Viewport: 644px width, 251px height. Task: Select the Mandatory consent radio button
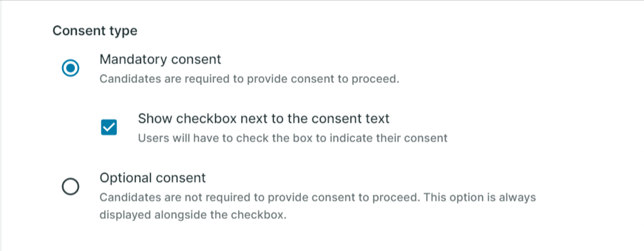[x=71, y=68]
